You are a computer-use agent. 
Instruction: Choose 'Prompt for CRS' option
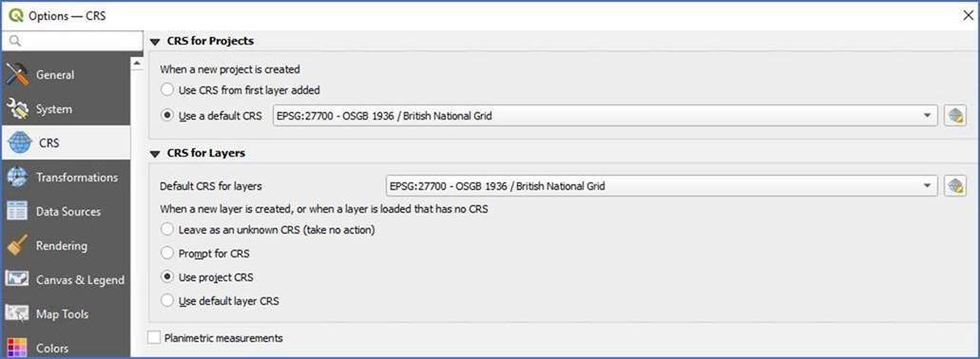point(167,254)
